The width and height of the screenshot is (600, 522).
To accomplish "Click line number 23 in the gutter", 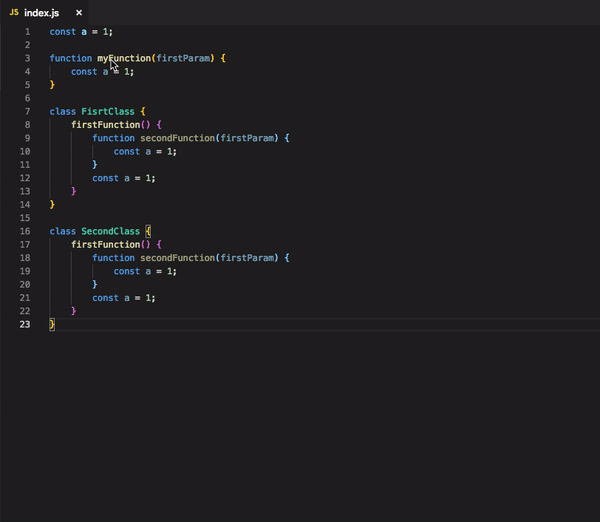I will pyautogui.click(x=25, y=324).
